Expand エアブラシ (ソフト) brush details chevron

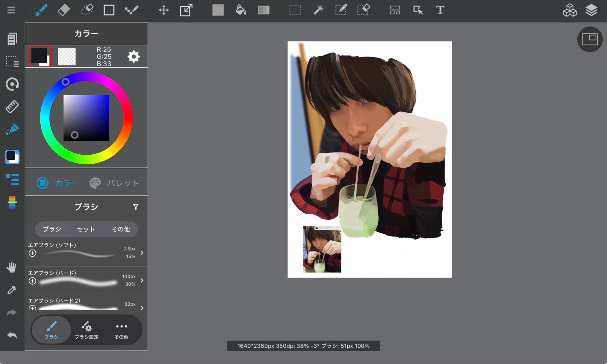pos(142,253)
